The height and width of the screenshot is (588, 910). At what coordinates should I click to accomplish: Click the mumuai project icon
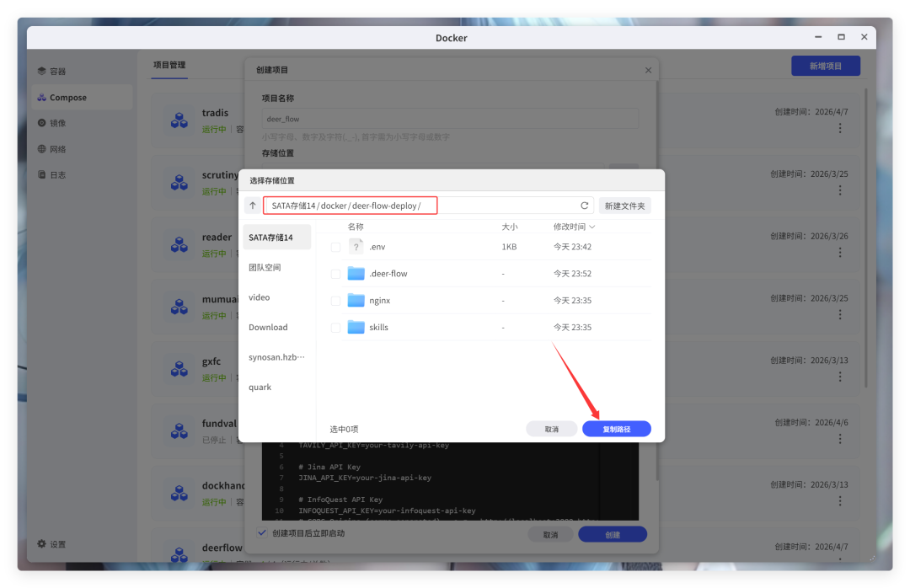(179, 307)
